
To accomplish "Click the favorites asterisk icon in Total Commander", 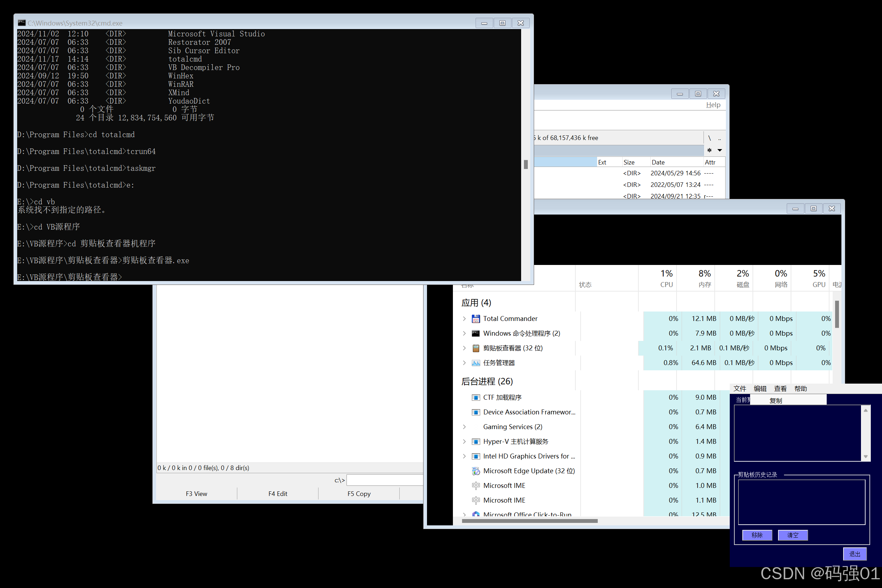I will click(709, 150).
